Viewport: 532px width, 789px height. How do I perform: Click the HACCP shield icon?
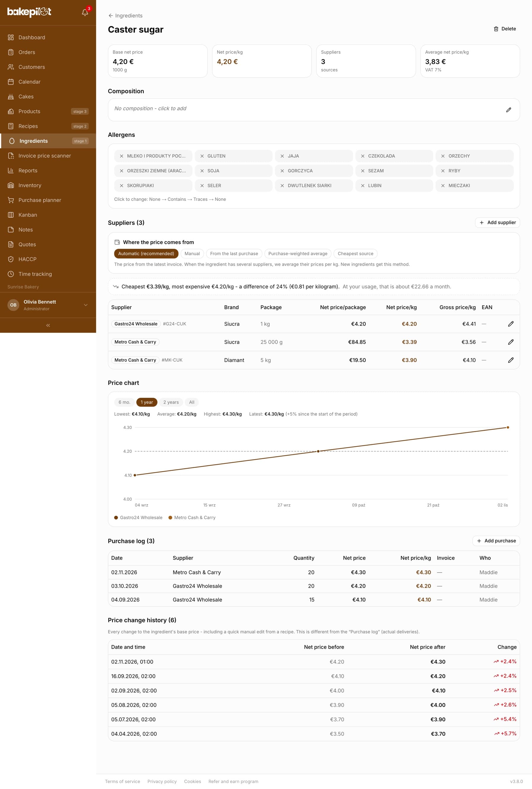pos(11,259)
